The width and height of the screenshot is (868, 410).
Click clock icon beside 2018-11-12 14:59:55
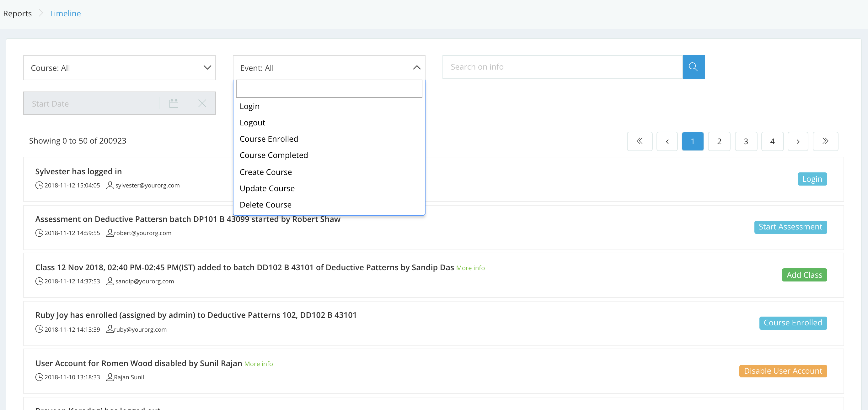pyautogui.click(x=40, y=233)
